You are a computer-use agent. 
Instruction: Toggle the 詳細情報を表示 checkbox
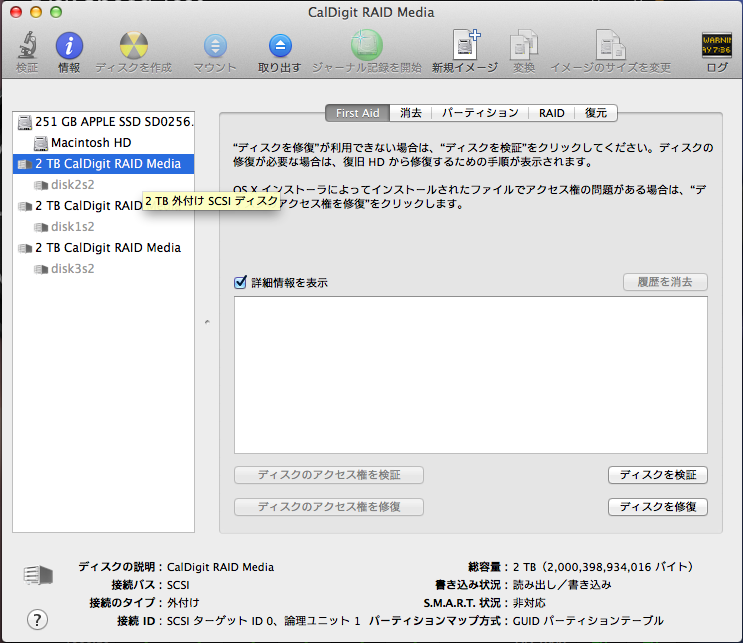[240, 282]
